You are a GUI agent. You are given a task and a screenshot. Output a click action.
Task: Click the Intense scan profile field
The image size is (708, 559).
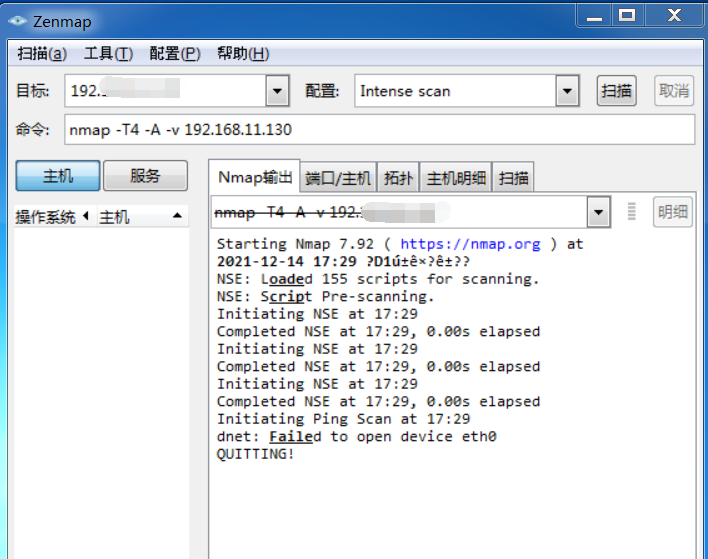455,91
